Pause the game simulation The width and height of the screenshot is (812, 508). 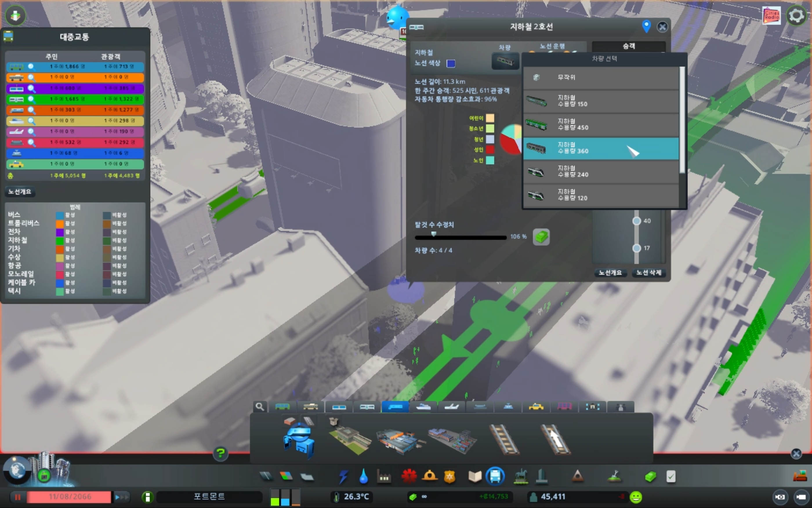pyautogui.click(x=17, y=497)
